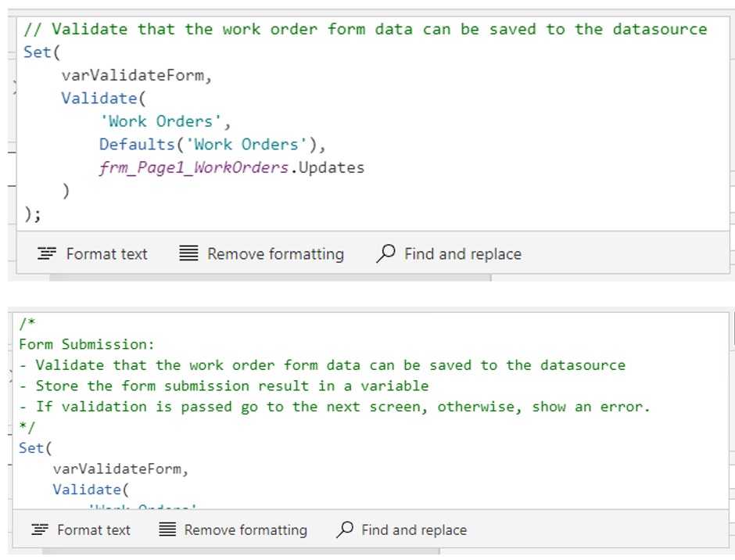Select Format text label in bottom editor

[94, 530]
